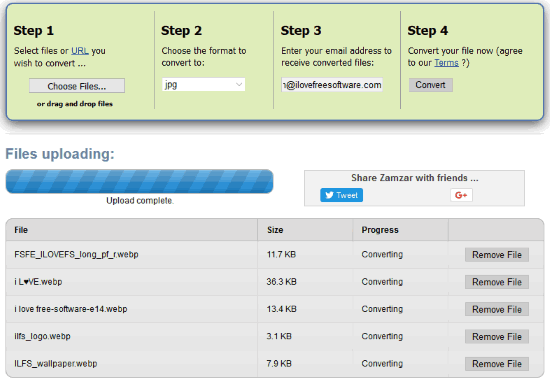
Task: Open the Terms link in Step 4
Action: tap(446, 63)
